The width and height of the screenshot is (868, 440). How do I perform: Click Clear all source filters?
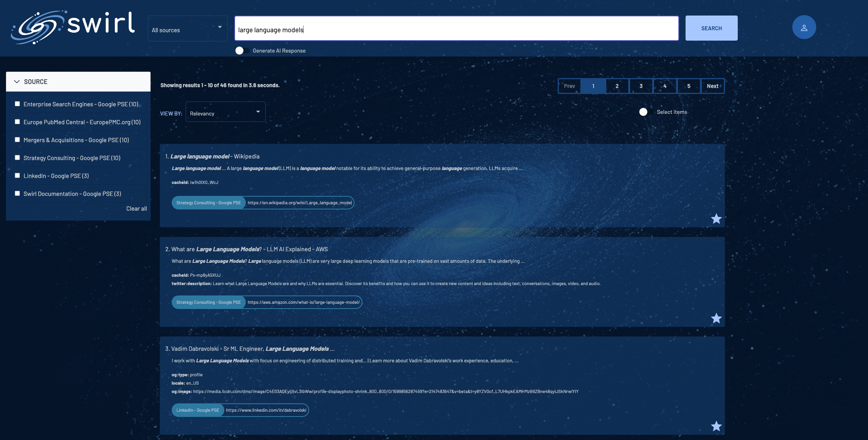coord(136,209)
